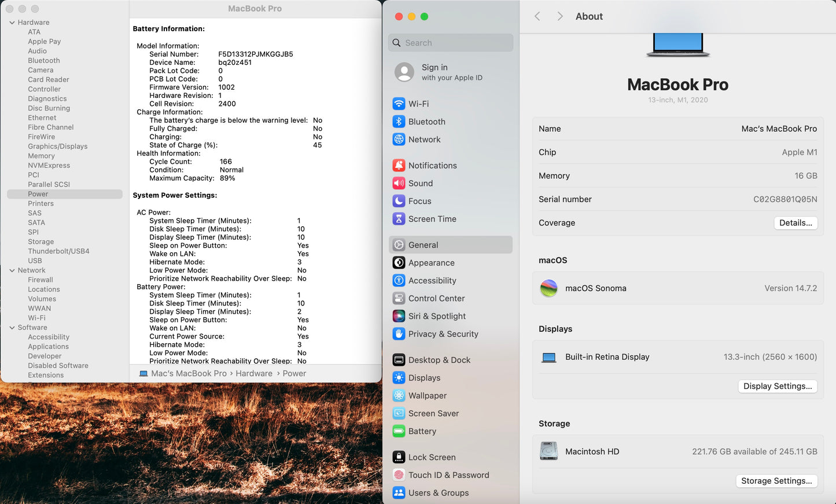Go back using the left chevron
Viewport: 836px width, 504px height.
tap(537, 16)
